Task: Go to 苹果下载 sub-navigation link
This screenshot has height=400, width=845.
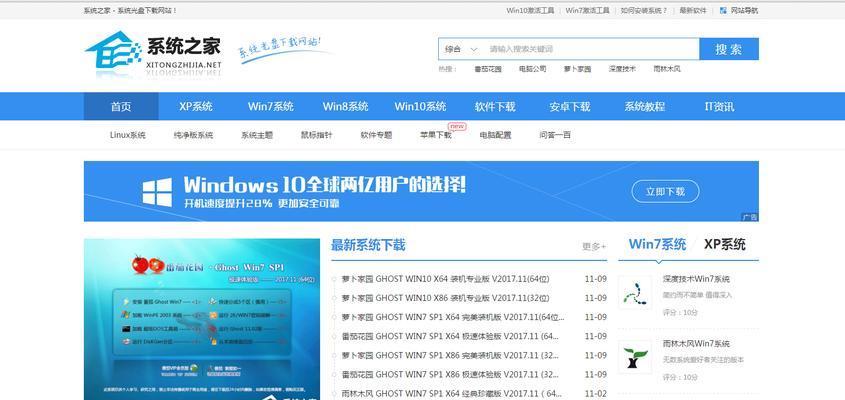Action: pos(436,135)
